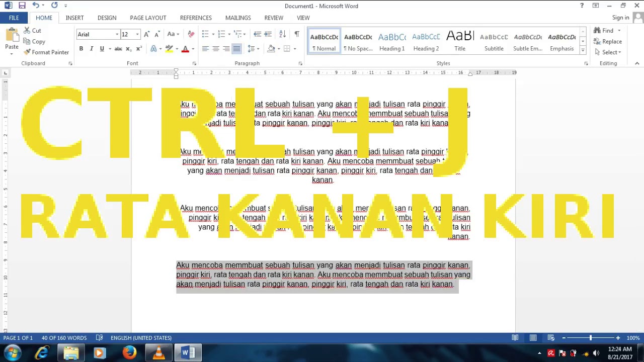The width and height of the screenshot is (644, 362).
Task: Switch to Read Mode view
Action: 515,338
